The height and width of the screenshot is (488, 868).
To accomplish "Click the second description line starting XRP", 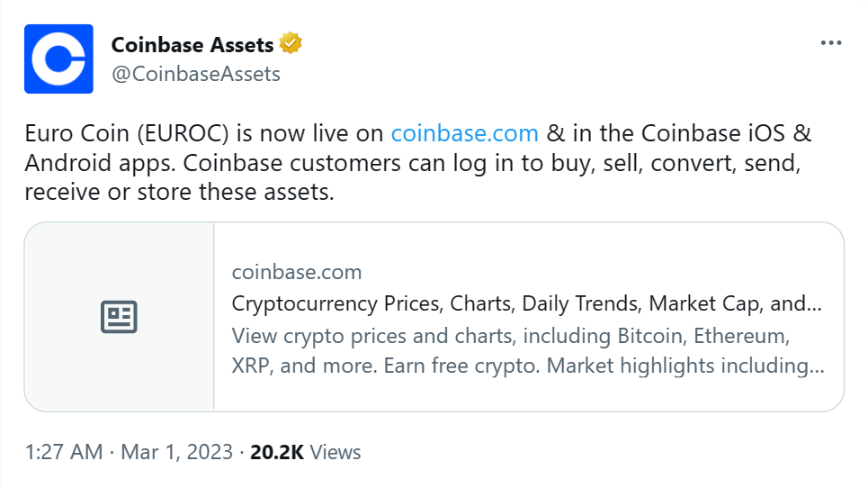I will 528,366.
